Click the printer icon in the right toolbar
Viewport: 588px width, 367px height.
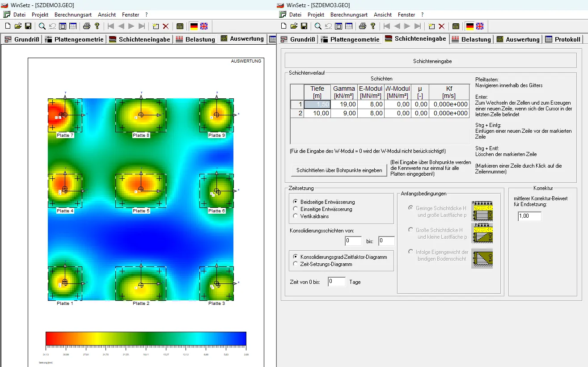click(x=363, y=26)
